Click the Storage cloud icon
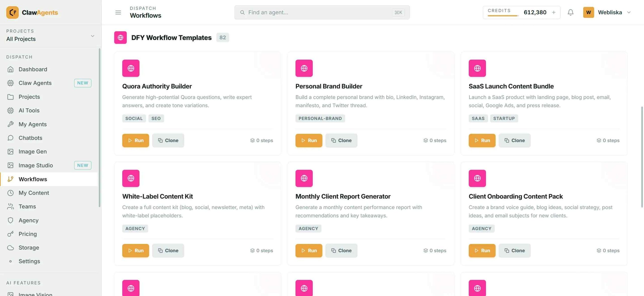 coord(10,248)
